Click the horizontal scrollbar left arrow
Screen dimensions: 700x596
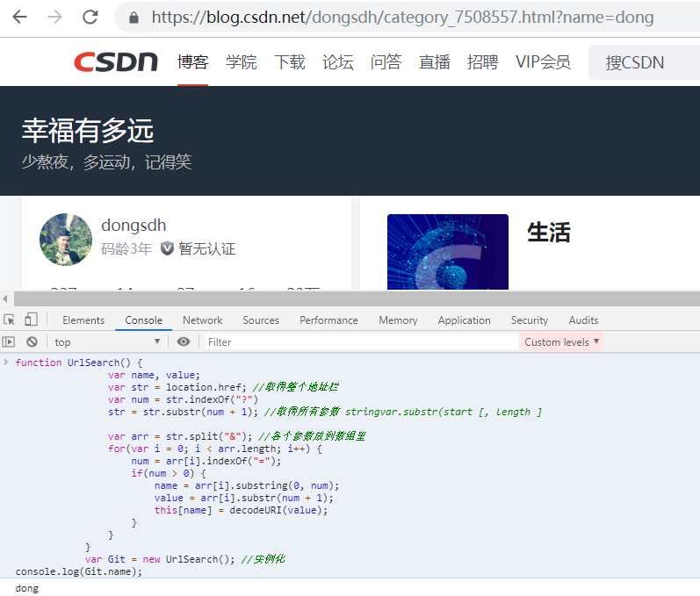point(5,298)
